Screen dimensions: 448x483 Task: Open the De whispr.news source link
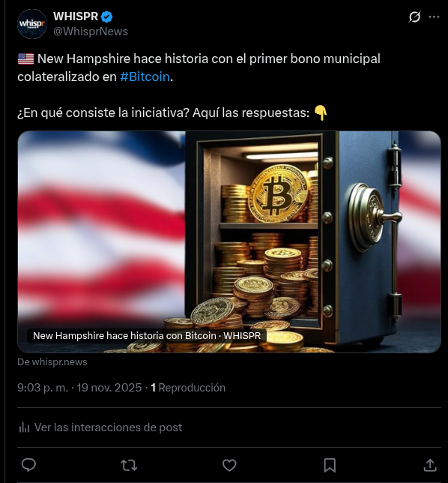coord(52,362)
